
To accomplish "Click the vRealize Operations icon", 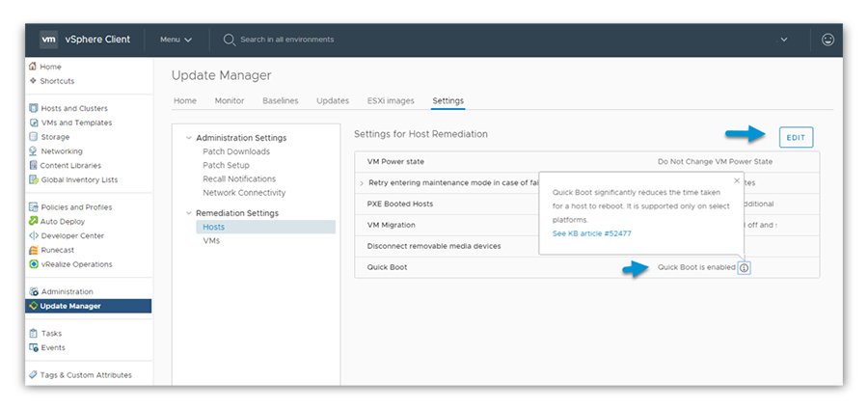I will pyautogui.click(x=33, y=264).
